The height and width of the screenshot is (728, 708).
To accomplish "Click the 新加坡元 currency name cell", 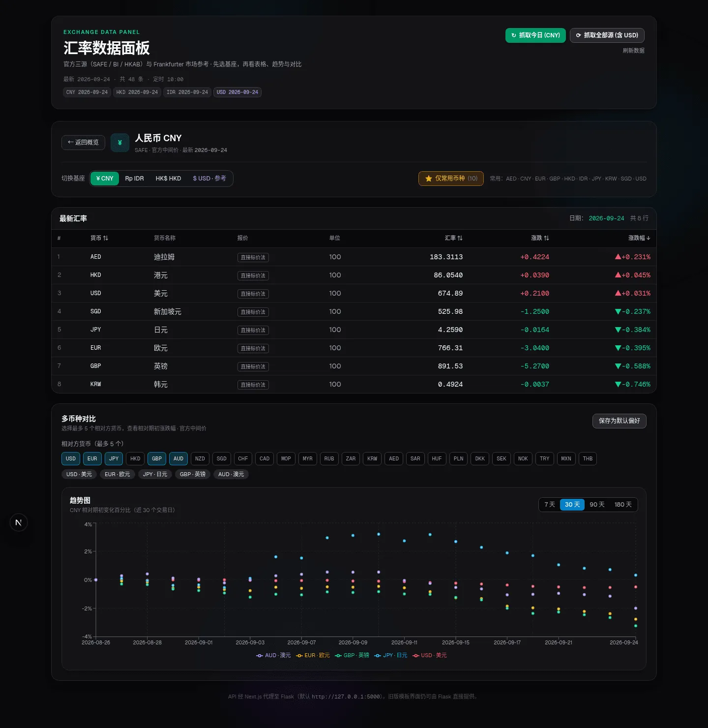I will [168, 311].
